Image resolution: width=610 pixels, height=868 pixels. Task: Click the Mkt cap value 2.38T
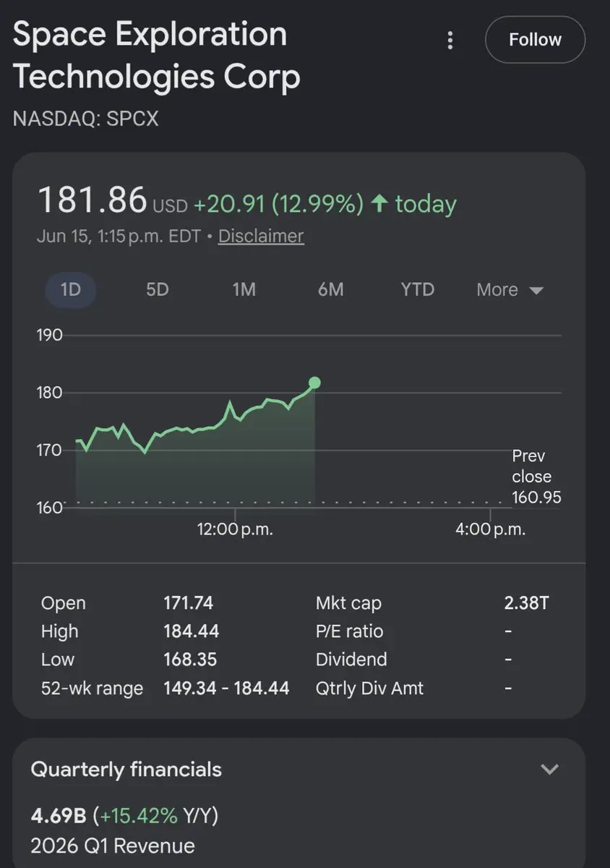click(x=526, y=603)
